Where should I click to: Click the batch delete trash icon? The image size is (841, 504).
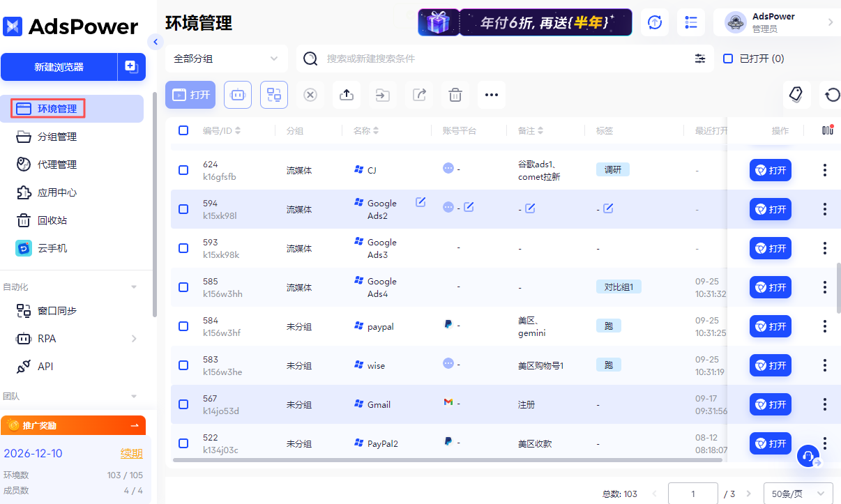click(x=455, y=95)
